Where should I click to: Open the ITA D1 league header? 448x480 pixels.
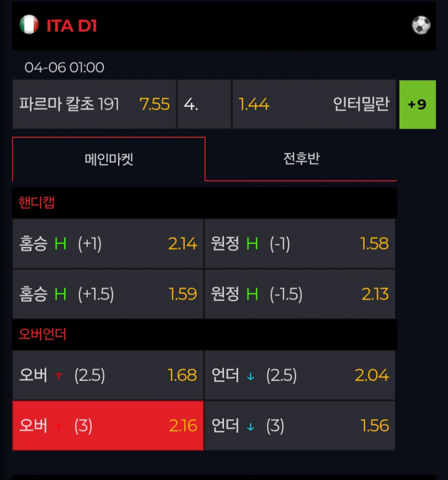tap(224, 26)
